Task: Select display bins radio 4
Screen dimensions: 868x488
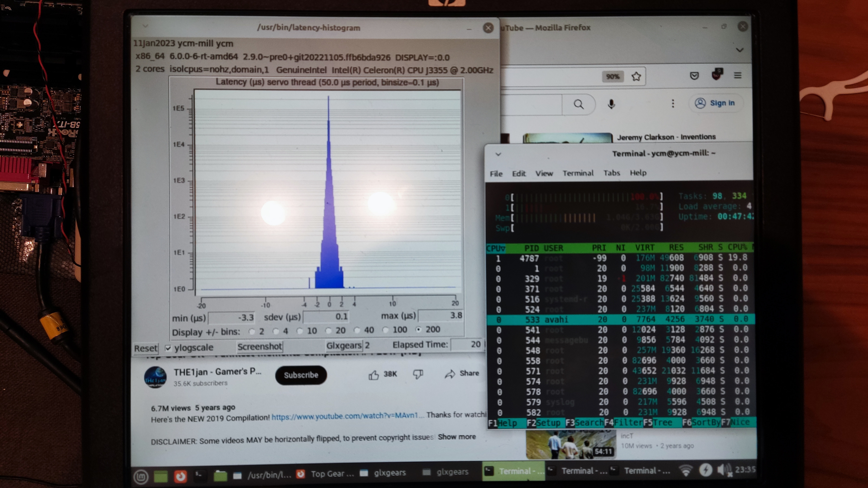Action: pos(276,331)
